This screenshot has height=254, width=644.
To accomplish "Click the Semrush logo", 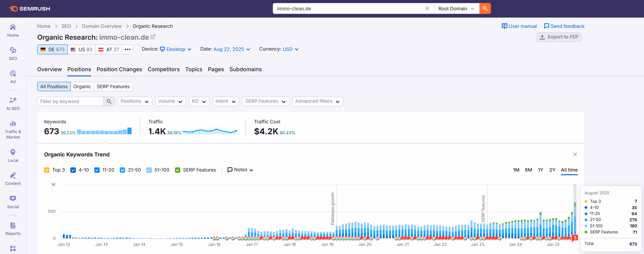I will tap(30, 9).
